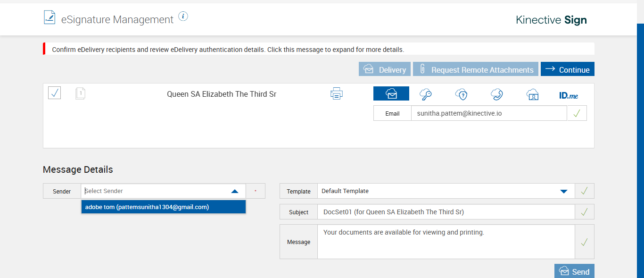This screenshot has height=278, width=644.
Task: Click into the Subject text field
Action: [446, 212]
